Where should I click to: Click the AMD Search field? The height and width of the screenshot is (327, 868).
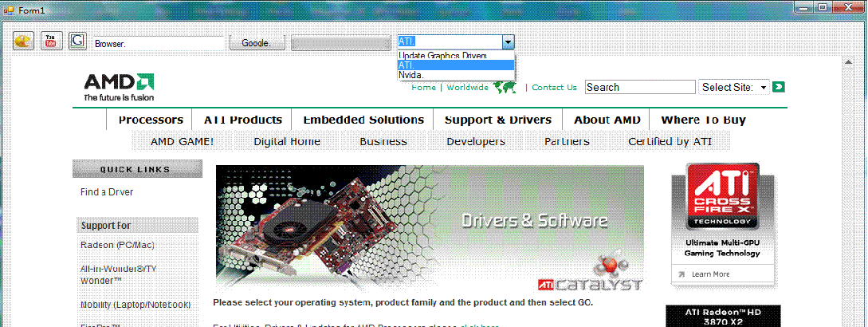point(640,87)
